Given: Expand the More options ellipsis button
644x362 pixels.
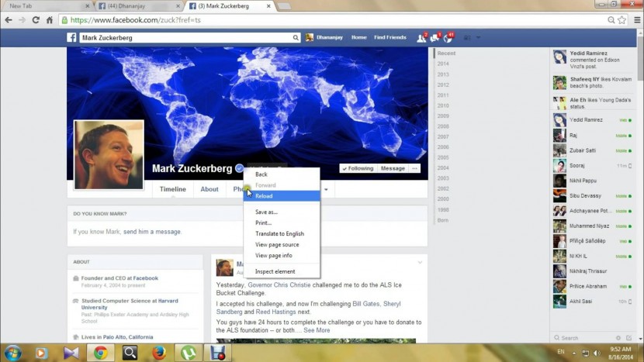Looking at the screenshot, I should 415,168.
